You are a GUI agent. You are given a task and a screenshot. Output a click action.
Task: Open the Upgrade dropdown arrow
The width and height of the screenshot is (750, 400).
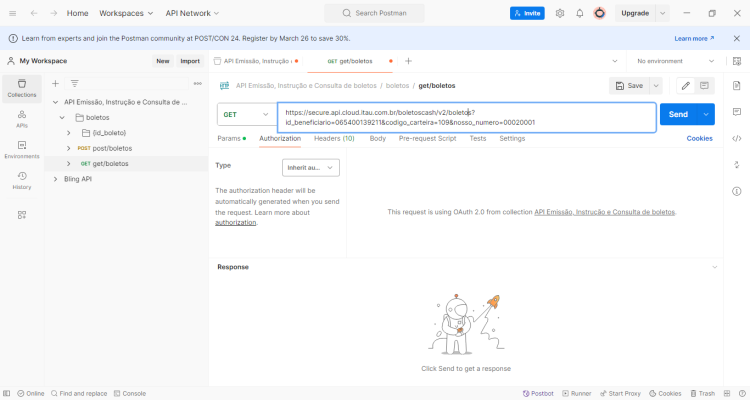coord(662,13)
